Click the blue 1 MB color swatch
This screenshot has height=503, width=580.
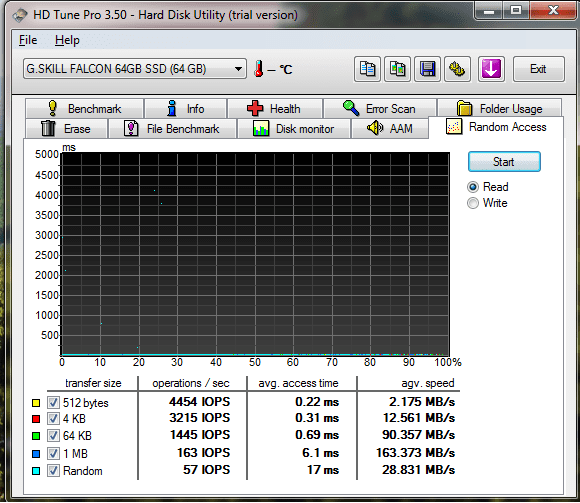point(36,453)
